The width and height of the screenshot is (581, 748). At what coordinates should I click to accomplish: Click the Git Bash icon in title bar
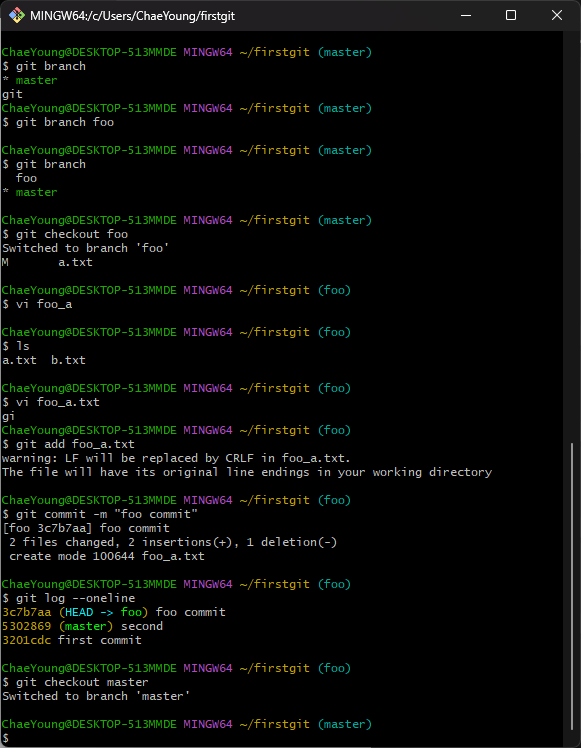(x=17, y=15)
